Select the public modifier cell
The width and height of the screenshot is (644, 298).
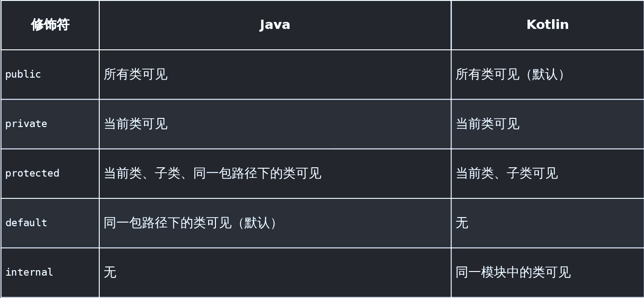pyautogui.click(x=50, y=74)
